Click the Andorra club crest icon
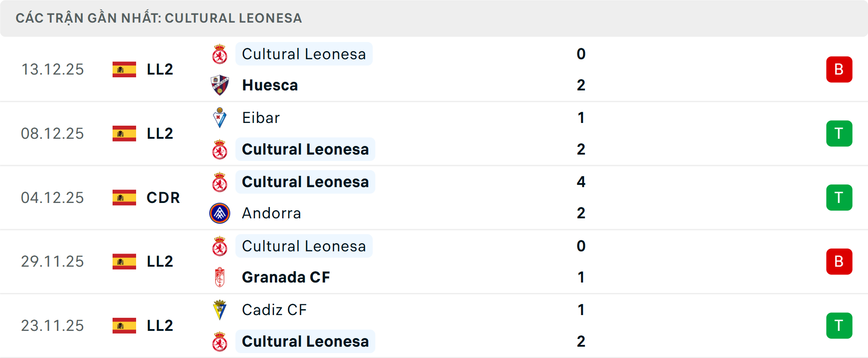 (x=220, y=213)
